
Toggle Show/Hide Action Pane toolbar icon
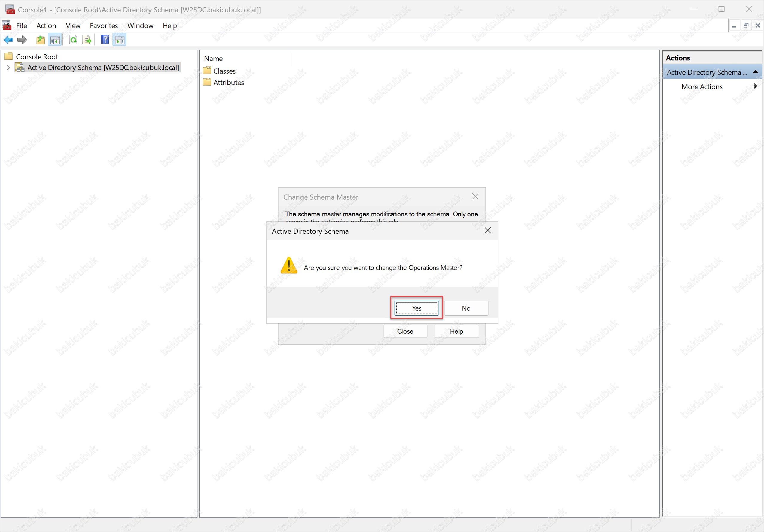119,40
